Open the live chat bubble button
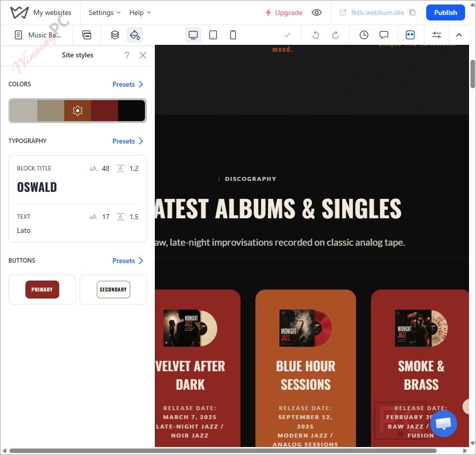 pyautogui.click(x=444, y=424)
